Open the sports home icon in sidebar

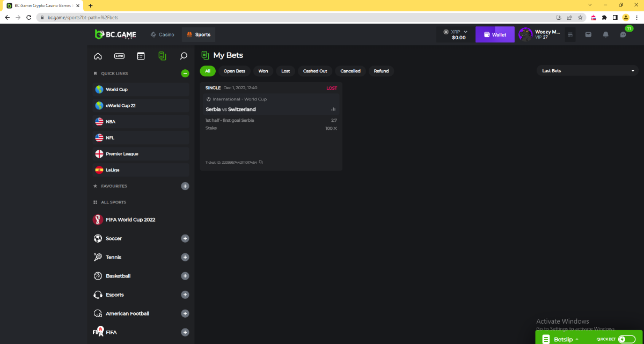[98, 56]
